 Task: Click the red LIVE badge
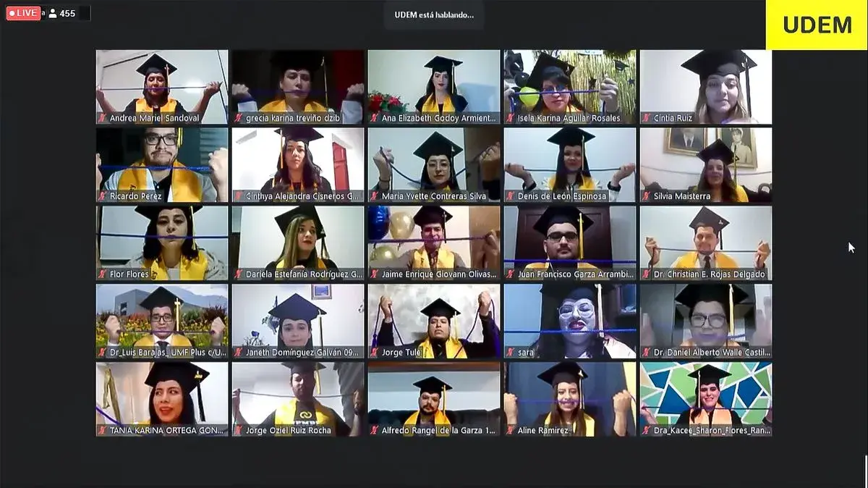[23, 13]
